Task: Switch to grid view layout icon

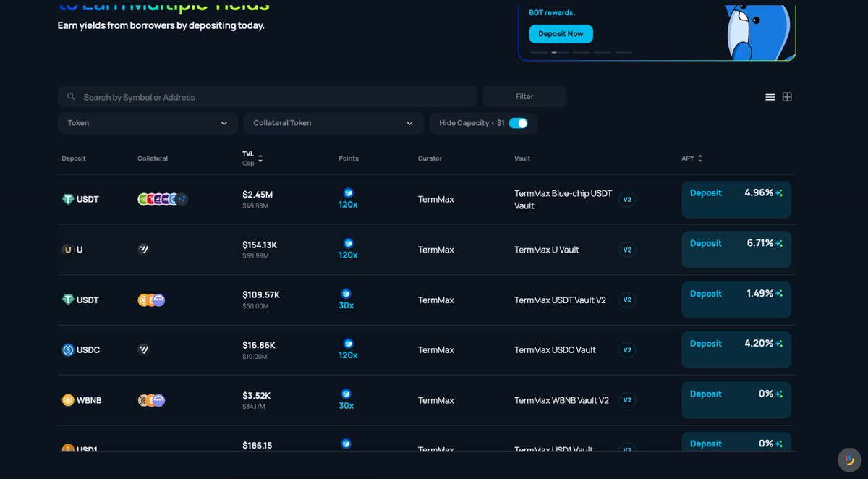Action: coord(787,97)
